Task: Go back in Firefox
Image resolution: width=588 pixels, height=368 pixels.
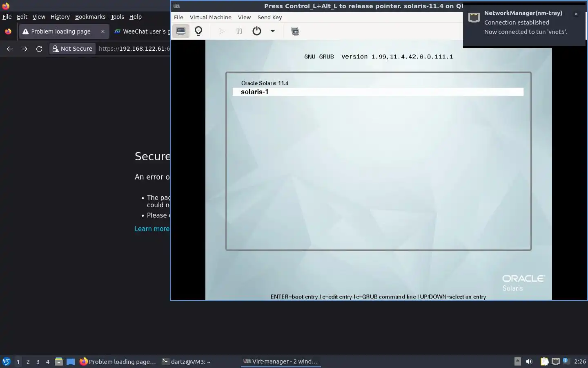Action: point(10,49)
